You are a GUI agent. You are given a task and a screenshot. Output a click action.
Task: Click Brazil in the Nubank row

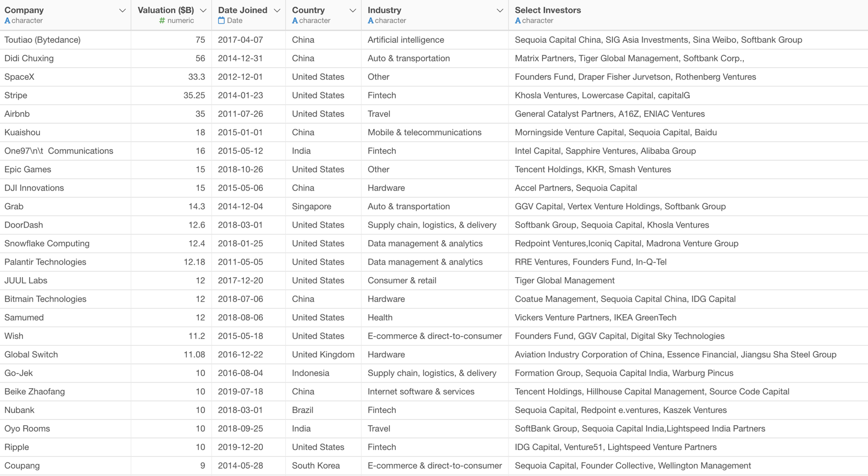pos(303,410)
